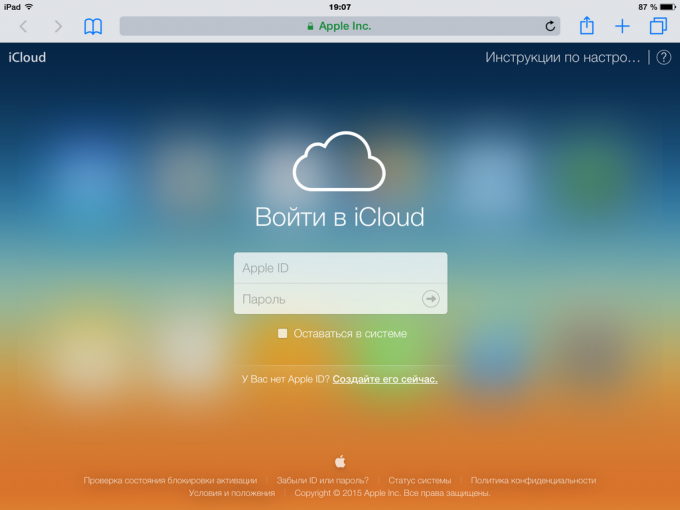Focus the Apple ID input field
Screen dimensions: 680x510
point(340,268)
